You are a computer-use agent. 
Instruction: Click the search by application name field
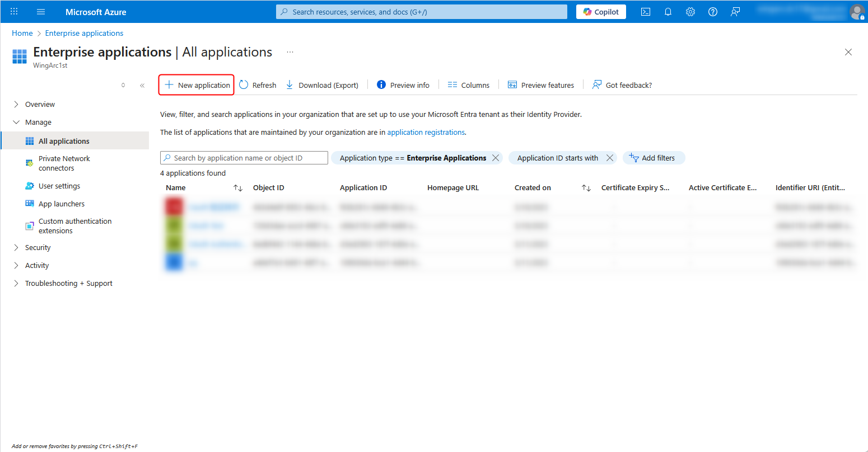244,158
